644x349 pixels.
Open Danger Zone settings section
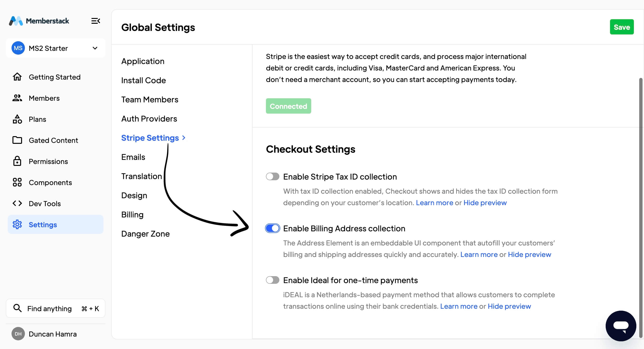click(145, 234)
